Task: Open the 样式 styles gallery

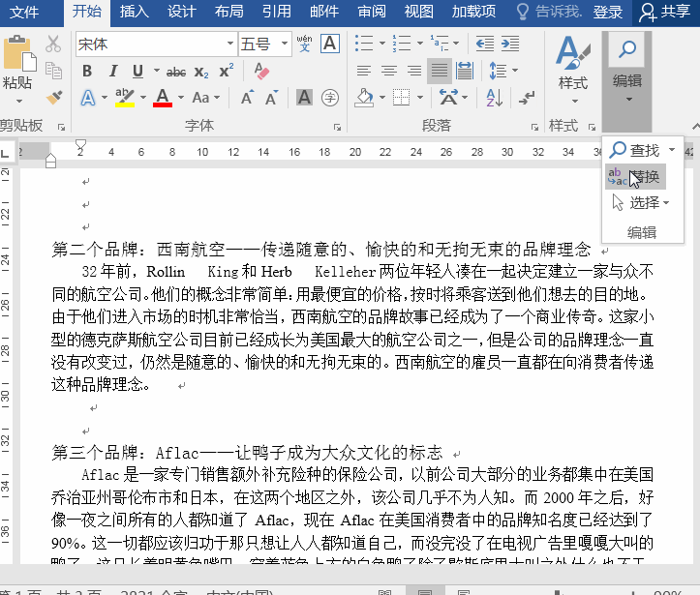Action: (573, 69)
